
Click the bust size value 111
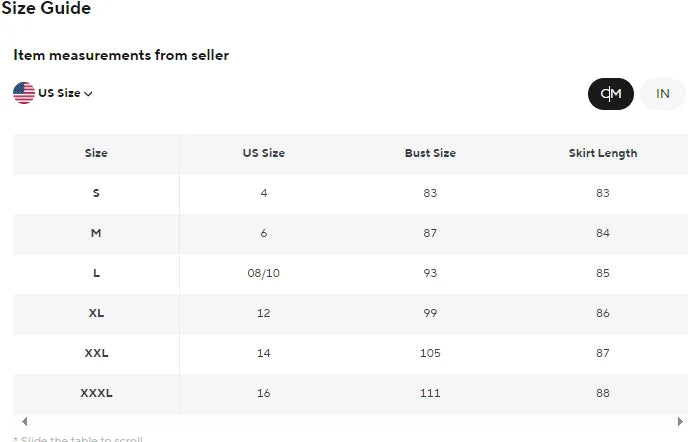pyautogui.click(x=430, y=393)
